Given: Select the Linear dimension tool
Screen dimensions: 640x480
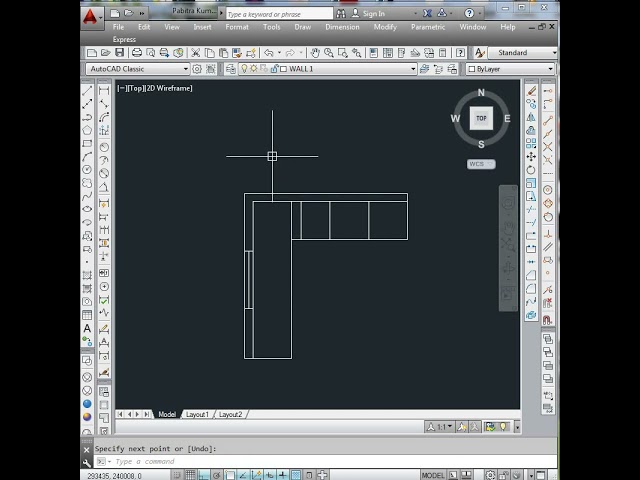Looking at the screenshot, I should click(x=104, y=91).
